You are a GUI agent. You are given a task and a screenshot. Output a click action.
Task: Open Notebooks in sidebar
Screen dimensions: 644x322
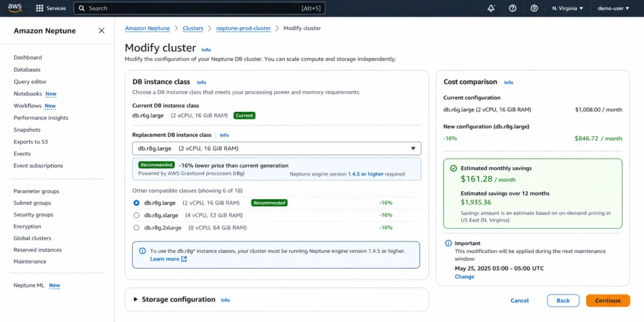[28, 94]
